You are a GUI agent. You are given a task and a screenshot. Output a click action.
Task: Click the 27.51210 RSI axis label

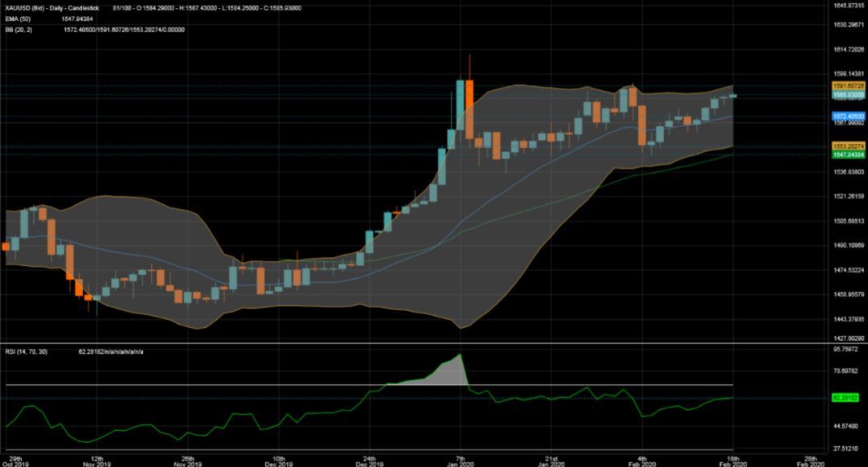845,449
